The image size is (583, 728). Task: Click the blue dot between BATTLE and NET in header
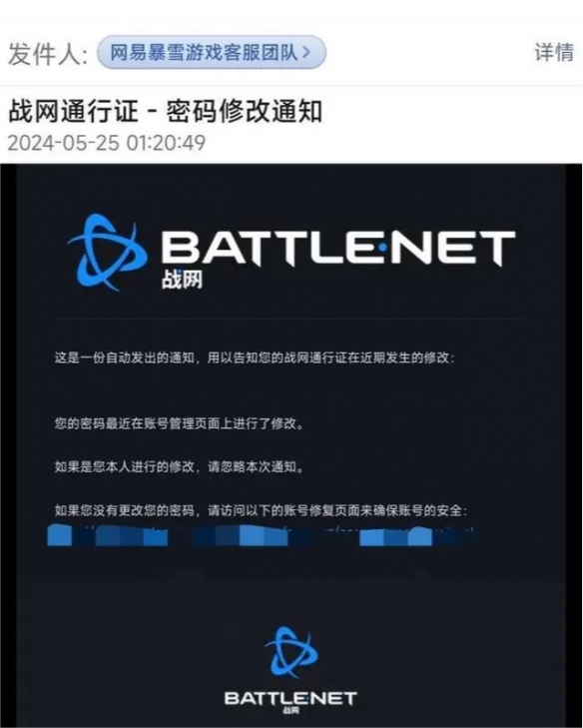(x=382, y=248)
